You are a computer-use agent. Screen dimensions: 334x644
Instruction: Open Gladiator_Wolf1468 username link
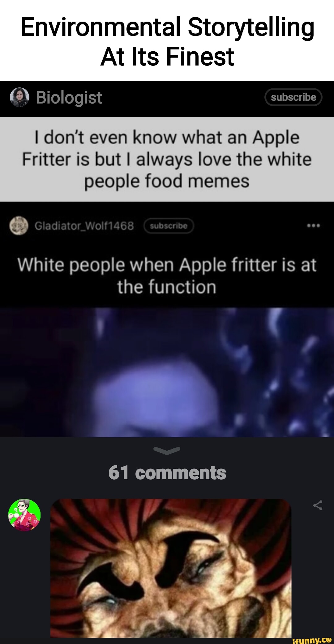84,226
